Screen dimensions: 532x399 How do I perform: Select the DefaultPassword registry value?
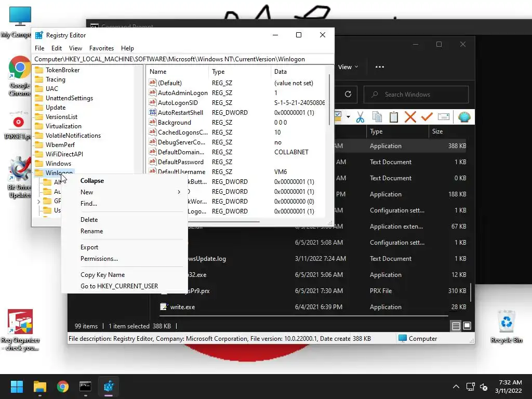click(x=180, y=162)
